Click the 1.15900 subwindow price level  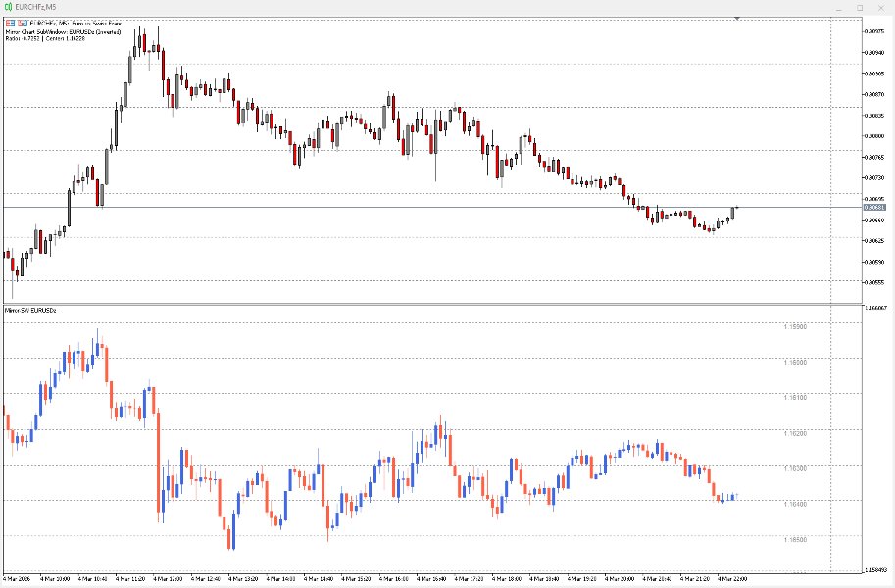(795, 327)
